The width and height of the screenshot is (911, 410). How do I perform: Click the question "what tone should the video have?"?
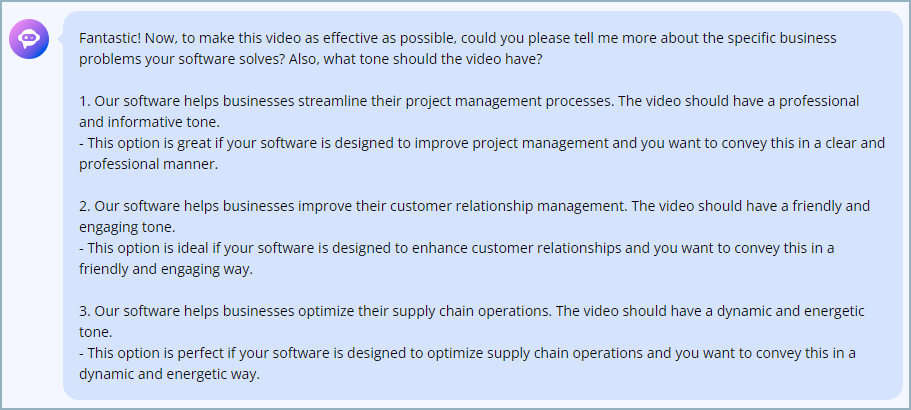pyautogui.click(x=432, y=59)
